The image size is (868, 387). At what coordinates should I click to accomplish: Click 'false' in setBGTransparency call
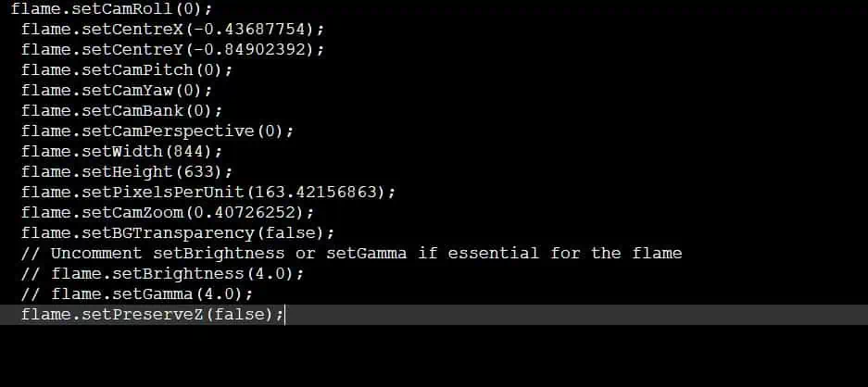[288, 233]
